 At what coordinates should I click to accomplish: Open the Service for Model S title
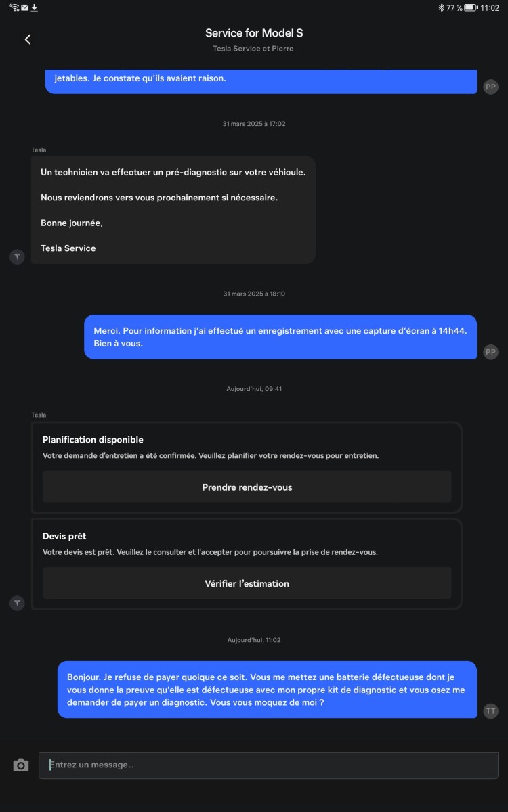[x=254, y=33]
